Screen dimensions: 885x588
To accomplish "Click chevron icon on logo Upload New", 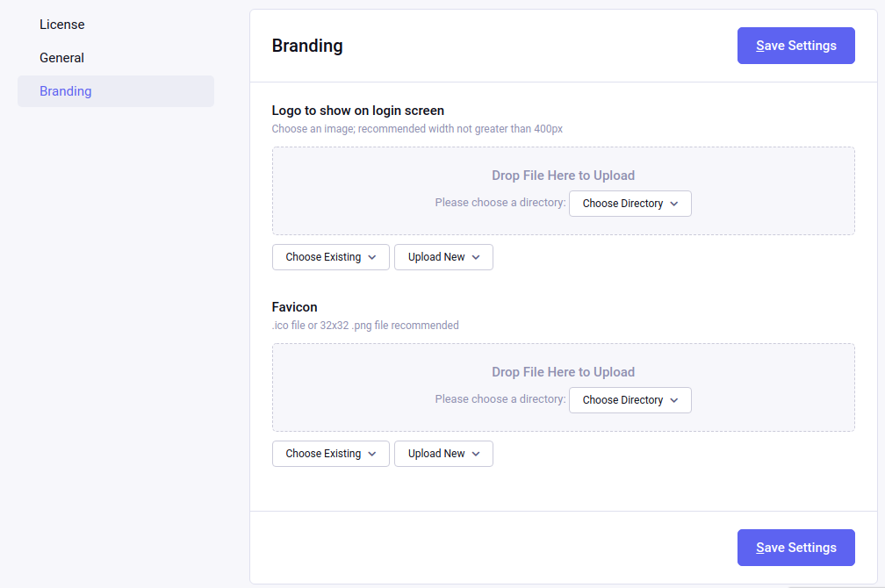I will click(x=476, y=257).
